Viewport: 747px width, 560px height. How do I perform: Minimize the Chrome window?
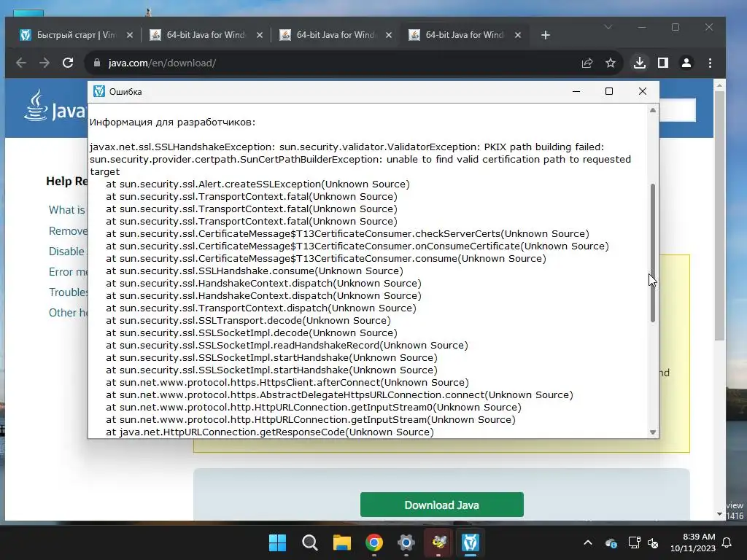coord(642,27)
